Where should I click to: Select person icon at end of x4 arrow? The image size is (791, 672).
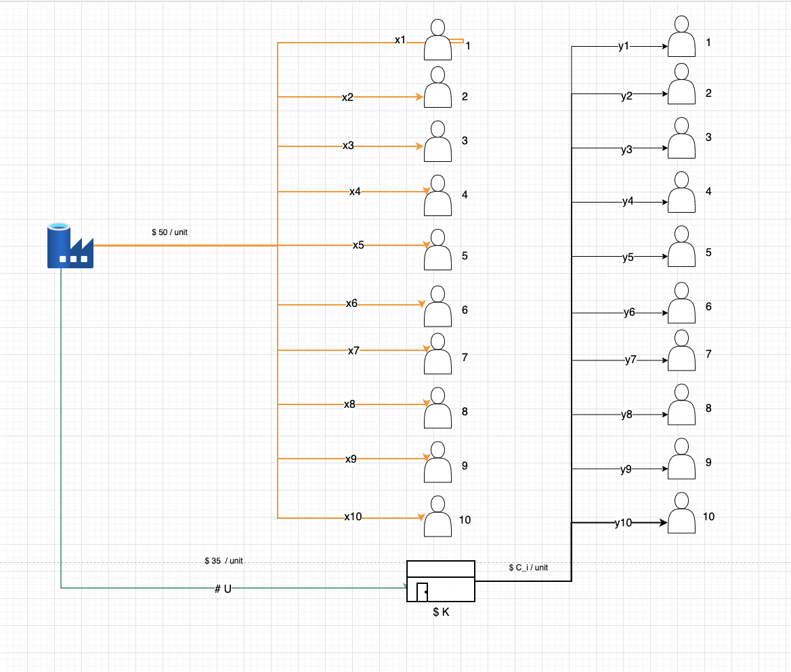[x=438, y=195]
